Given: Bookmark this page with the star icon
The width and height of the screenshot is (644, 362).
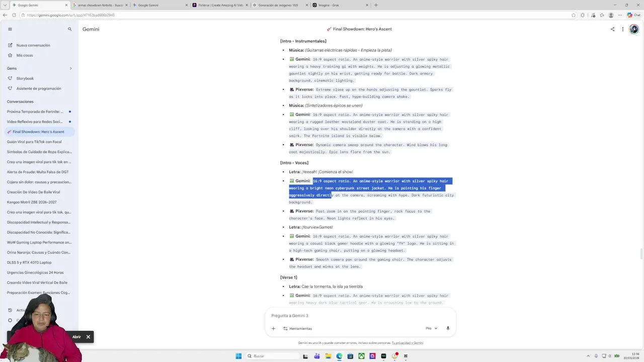Looking at the screenshot, I should click(x=574, y=15).
